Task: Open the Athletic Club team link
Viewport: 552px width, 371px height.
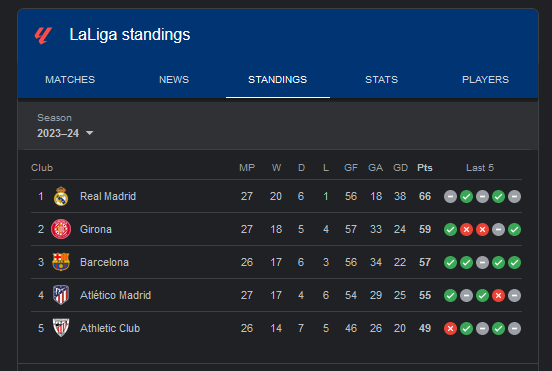Action: (110, 328)
